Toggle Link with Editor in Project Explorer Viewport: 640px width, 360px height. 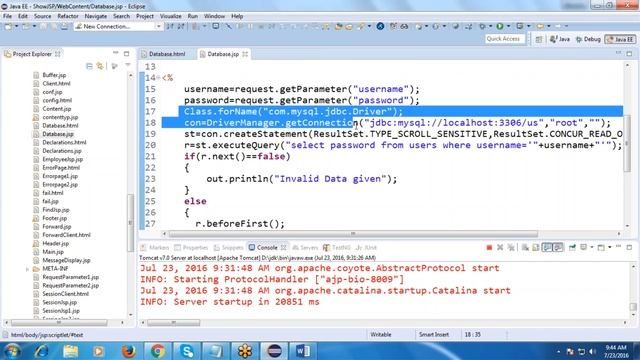coord(100,66)
